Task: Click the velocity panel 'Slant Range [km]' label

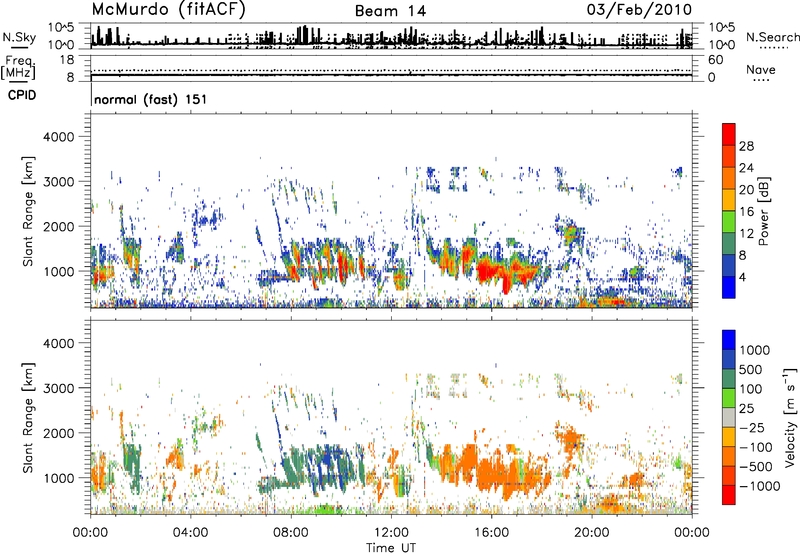Action: point(28,417)
